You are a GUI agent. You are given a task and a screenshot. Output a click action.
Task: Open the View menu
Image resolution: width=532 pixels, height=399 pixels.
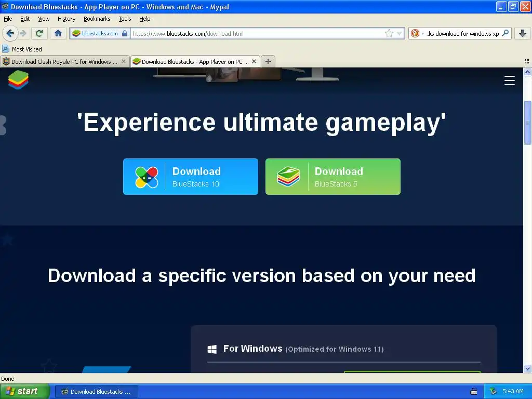pos(44,19)
